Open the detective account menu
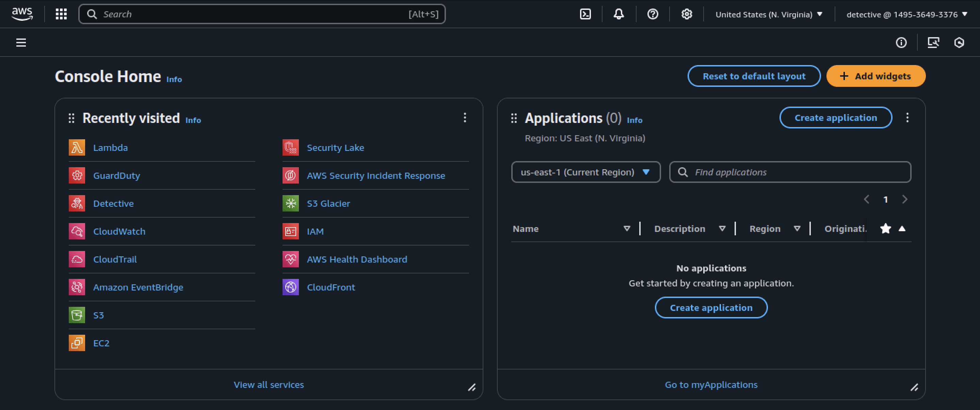The height and width of the screenshot is (410, 980). click(907, 14)
